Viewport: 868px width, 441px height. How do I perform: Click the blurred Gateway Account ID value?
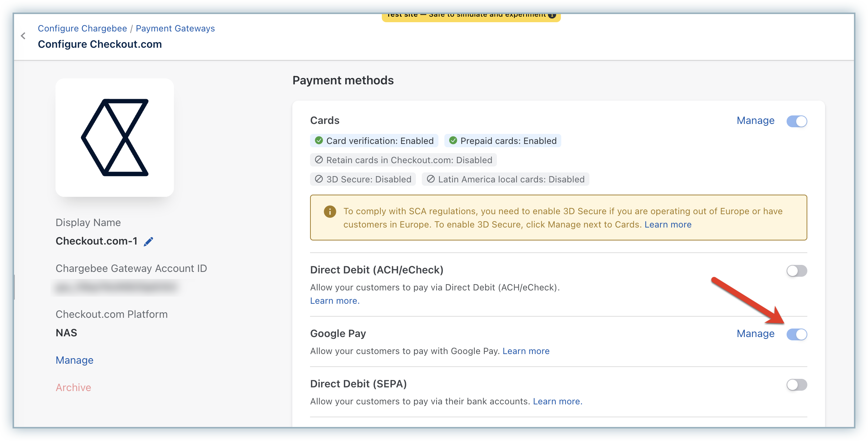point(116,287)
